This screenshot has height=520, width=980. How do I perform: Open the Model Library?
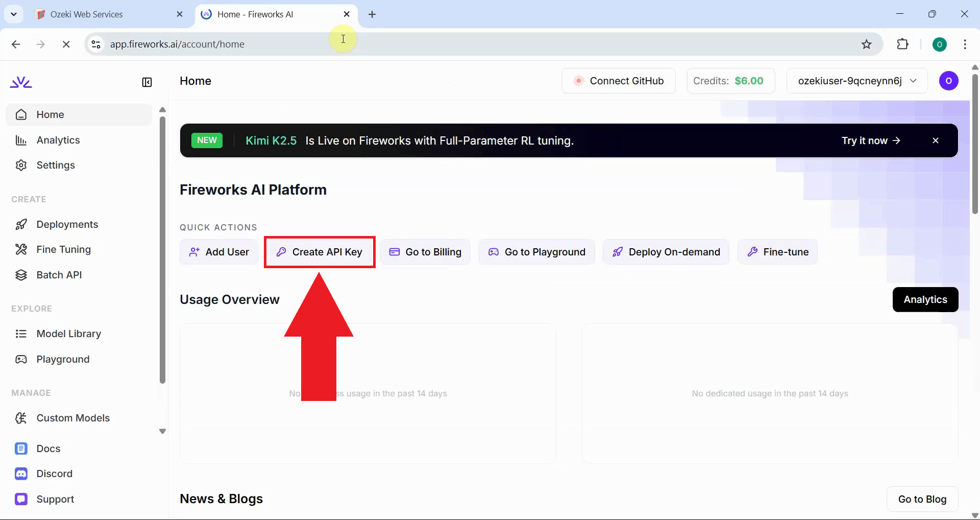(x=68, y=334)
